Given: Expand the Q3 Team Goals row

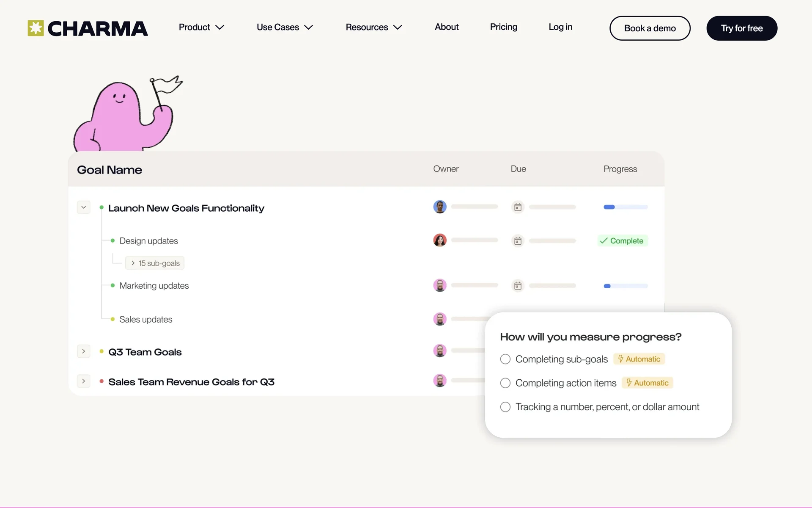Looking at the screenshot, I should coord(84,351).
